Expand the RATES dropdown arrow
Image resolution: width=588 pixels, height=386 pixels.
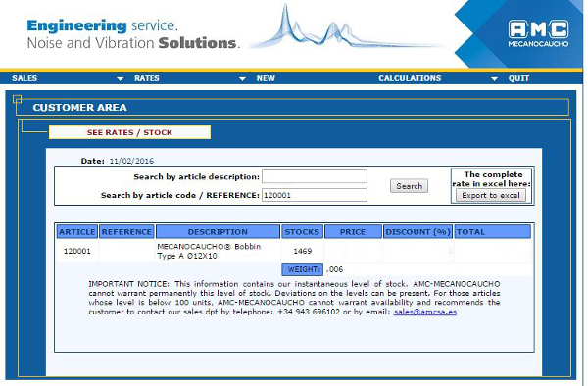point(242,78)
